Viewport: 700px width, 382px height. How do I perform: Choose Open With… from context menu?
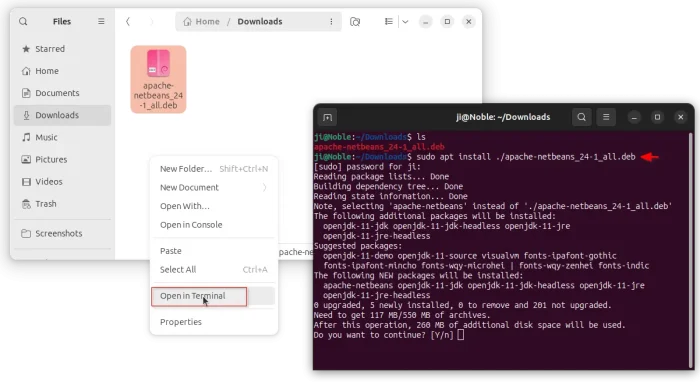click(x=214, y=206)
